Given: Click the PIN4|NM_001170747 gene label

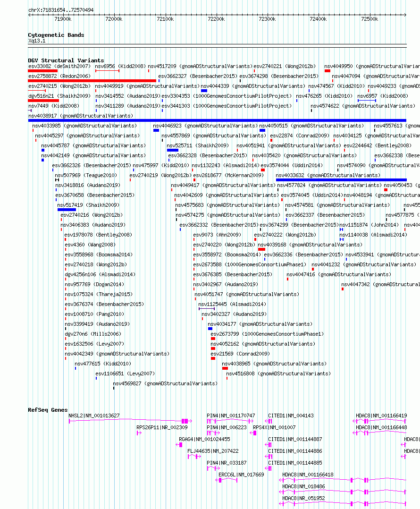Looking at the screenshot, I should 231,416.
